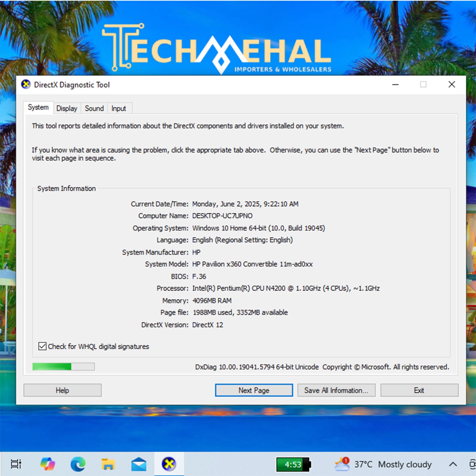Image resolution: width=476 pixels, height=476 pixels.
Task: Click the DirectX 12 version value
Action: click(x=207, y=325)
